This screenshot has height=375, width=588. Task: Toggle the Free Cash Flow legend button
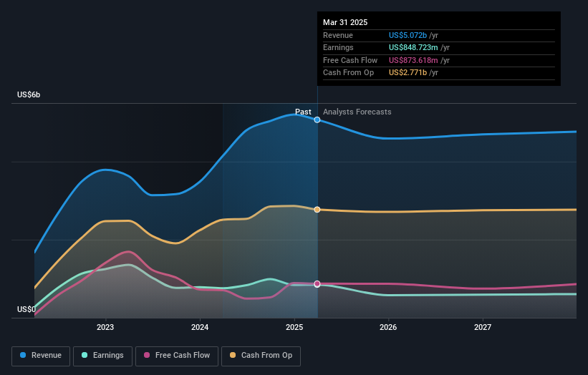coord(177,356)
